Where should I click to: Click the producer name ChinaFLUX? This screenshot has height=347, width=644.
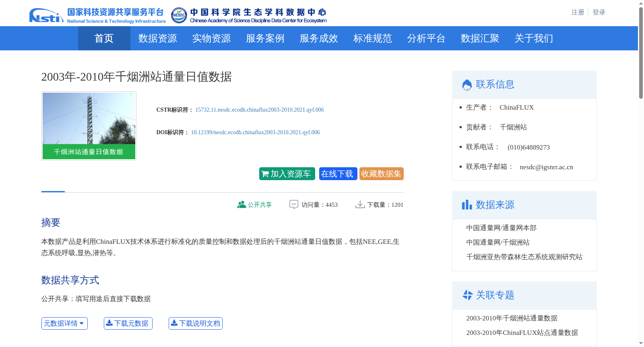point(516,107)
